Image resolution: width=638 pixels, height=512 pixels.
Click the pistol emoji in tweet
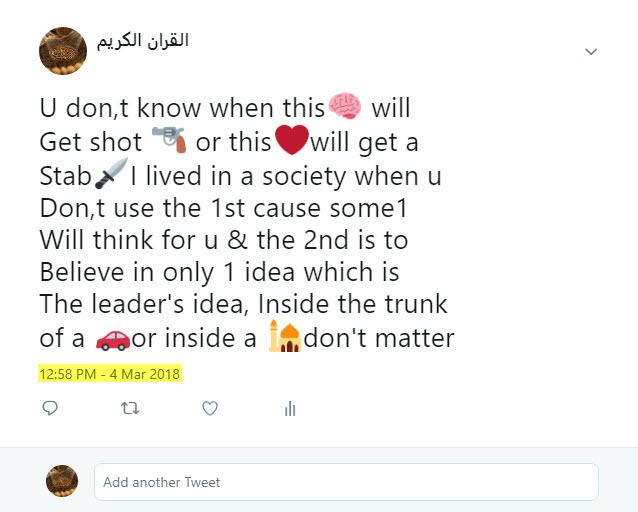tap(169, 140)
